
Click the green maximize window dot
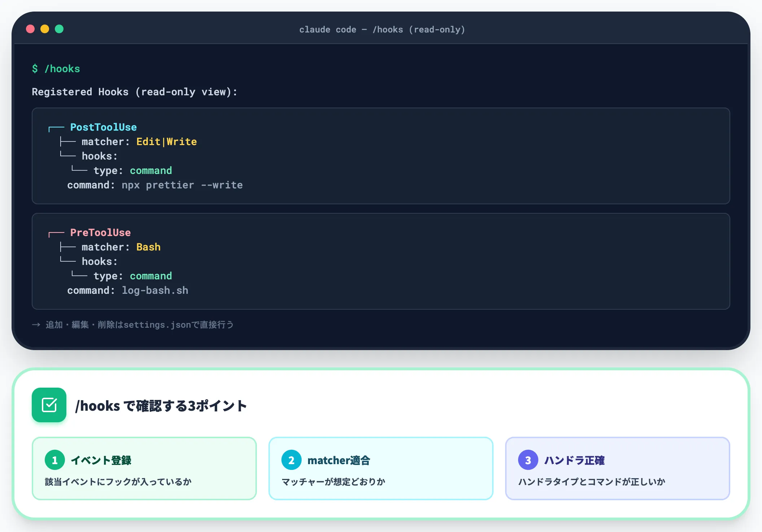coord(59,29)
